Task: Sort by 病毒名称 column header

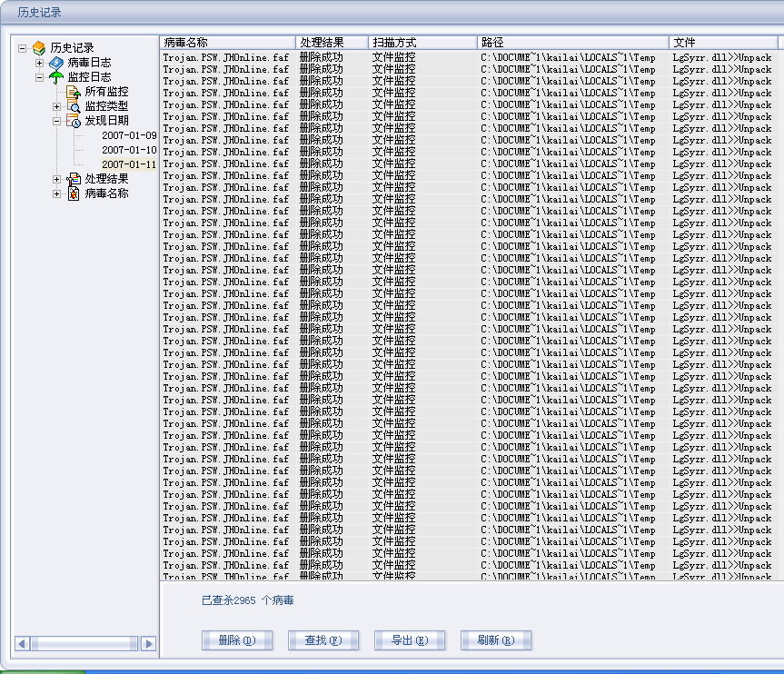Action: pyautogui.click(x=228, y=43)
